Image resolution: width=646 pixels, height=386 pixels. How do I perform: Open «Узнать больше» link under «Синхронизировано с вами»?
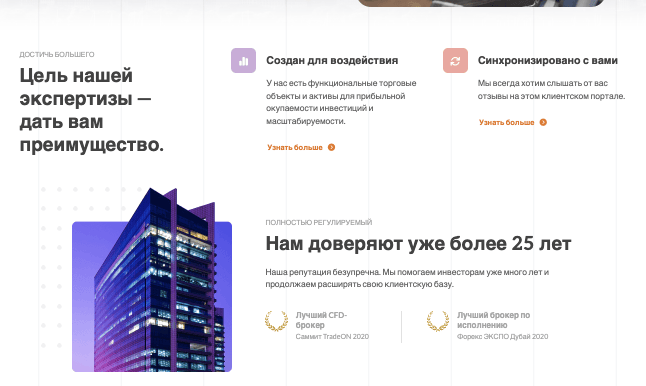pos(506,122)
